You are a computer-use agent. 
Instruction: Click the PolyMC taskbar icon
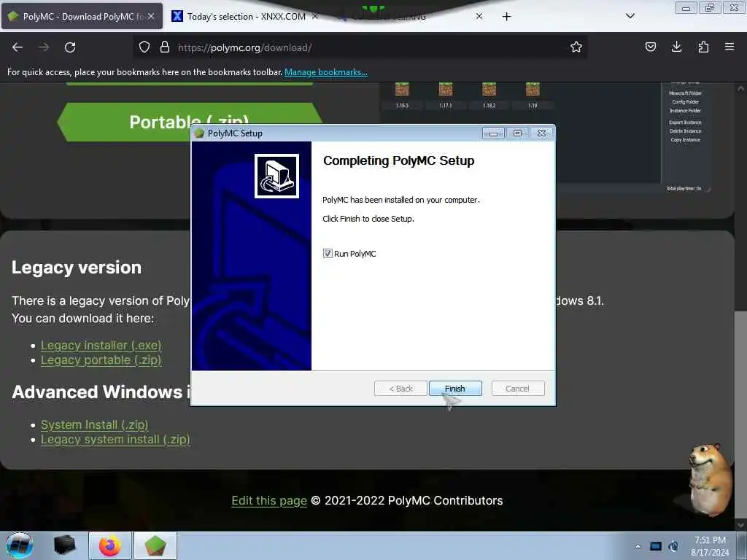pos(155,545)
